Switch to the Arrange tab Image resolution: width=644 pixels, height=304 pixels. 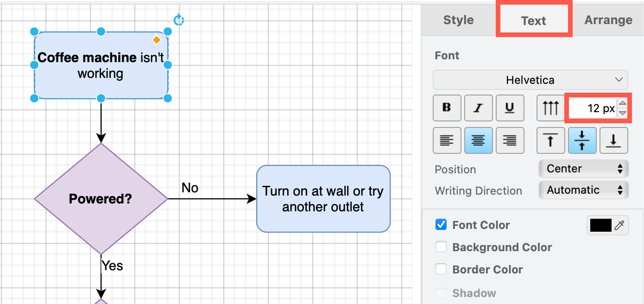(608, 19)
